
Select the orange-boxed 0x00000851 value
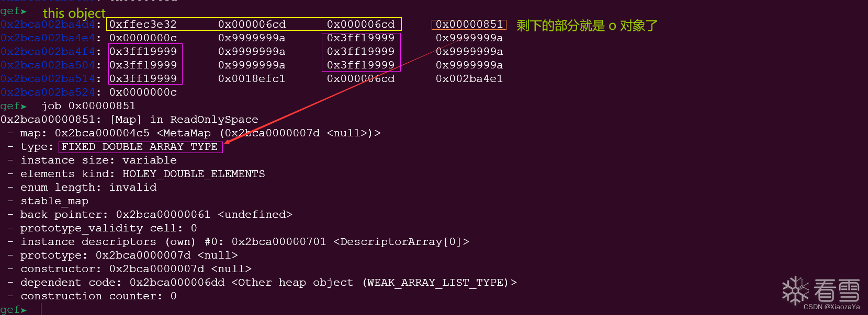pos(469,24)
